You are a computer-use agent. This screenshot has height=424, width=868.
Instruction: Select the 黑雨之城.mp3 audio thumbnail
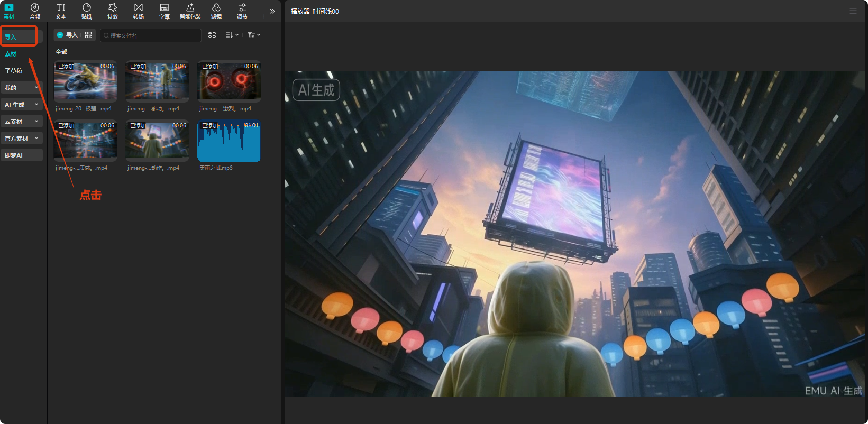pos(229,141)
